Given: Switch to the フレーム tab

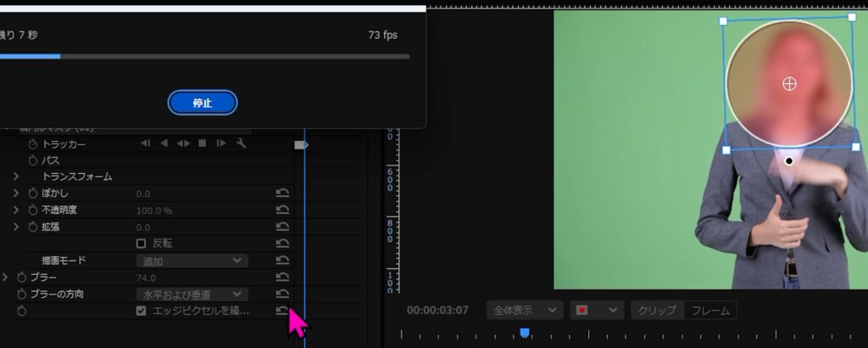Looking at the screenshot, I should [709, 310].
